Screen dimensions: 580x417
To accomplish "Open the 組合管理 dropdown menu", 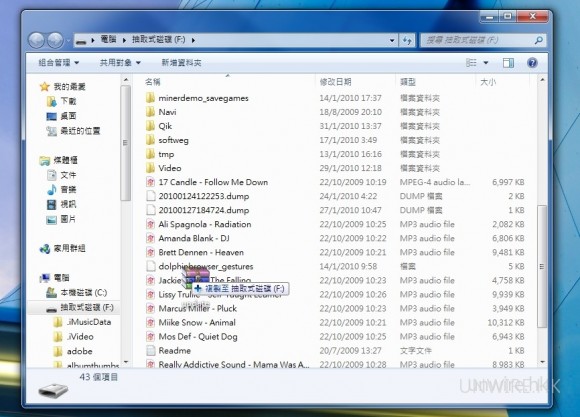I will point(58,63).
